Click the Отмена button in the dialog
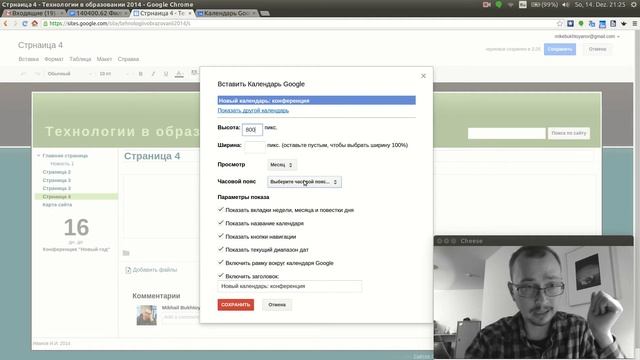 [x=277, y=305]
